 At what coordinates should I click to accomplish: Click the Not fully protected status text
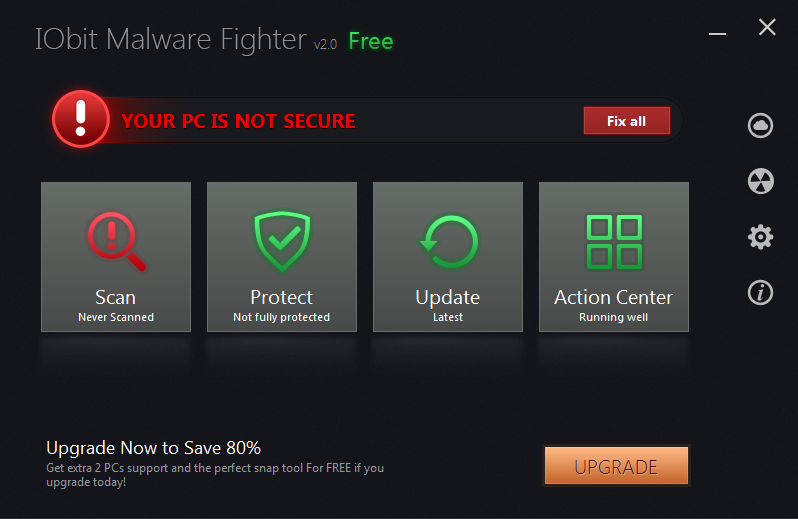coord(281,317)
